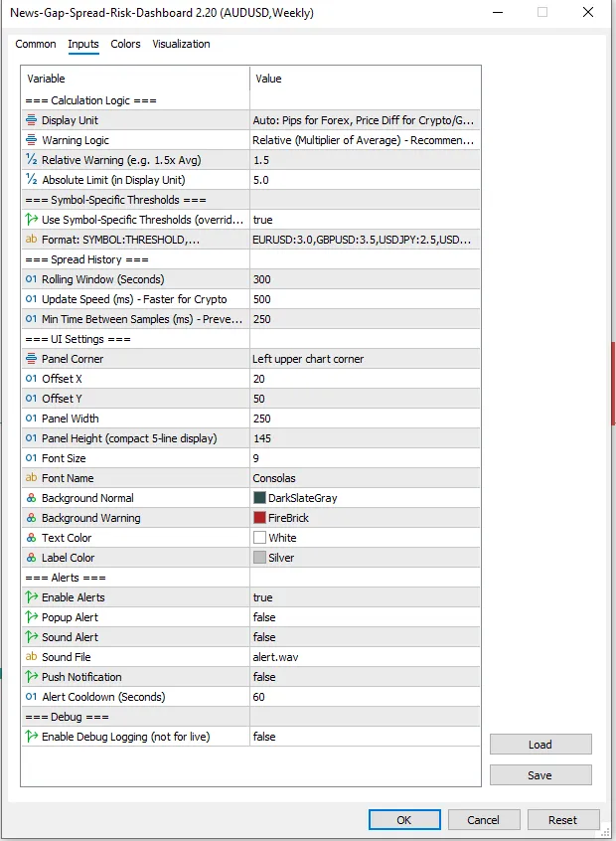Image resolution: width=616 pixels, height=841 pixels.
Task: Load a preset with the Load button
Action: coord(540,745)
